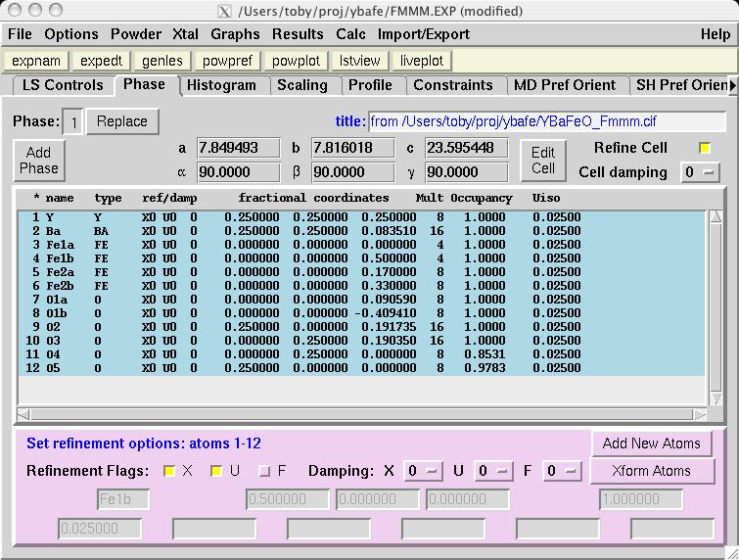739x560 pixels.
Task: Select atom row 8 O1b
Action: click(x=361, y=313)
